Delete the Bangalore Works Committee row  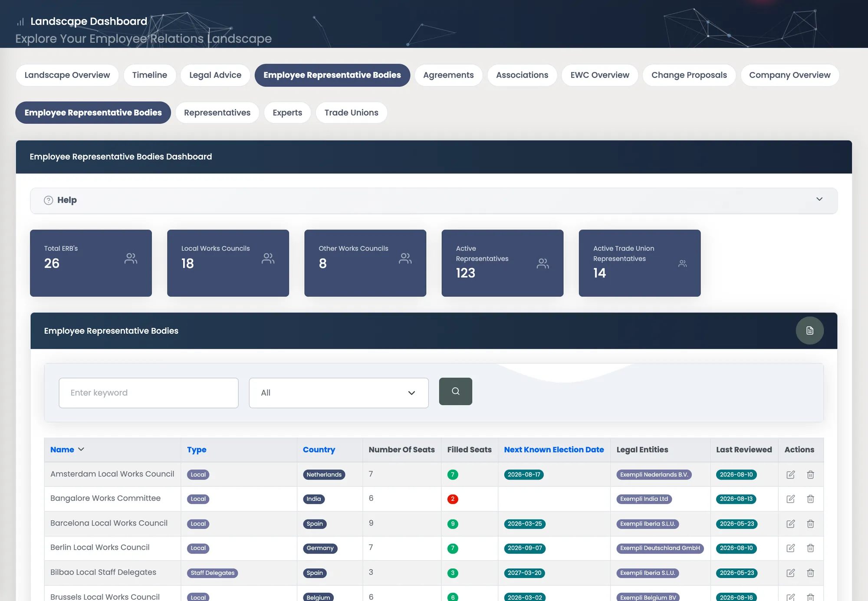click(x=810, y=499)
